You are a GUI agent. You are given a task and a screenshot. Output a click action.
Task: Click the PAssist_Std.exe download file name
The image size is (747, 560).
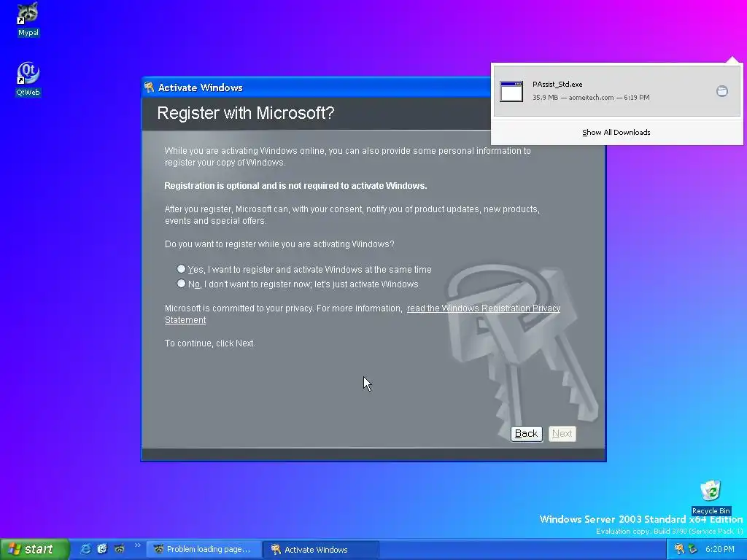[557, 85]
